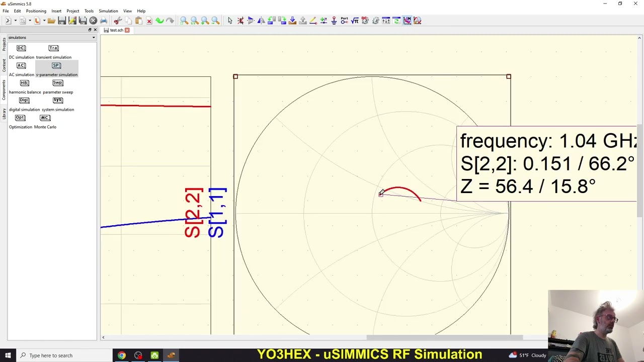Open the Edit menu
The height and width of the screenshot is (362, 644).
coord(17,11)
